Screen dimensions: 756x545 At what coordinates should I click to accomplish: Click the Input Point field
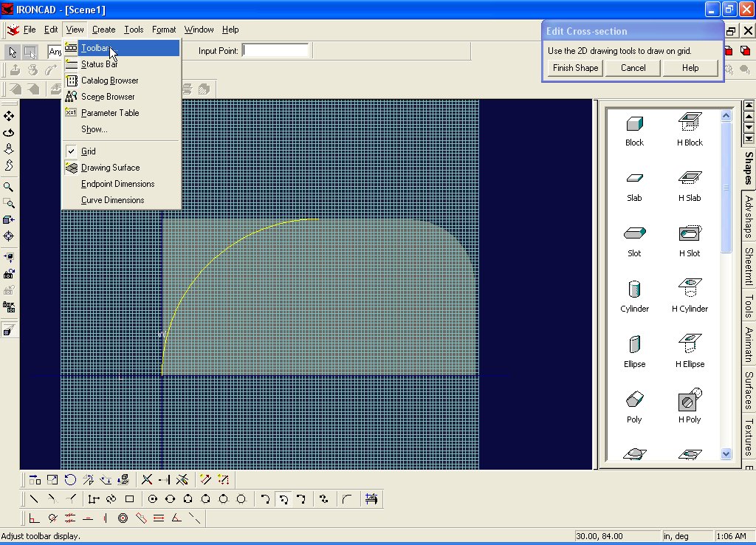point(276,51)
